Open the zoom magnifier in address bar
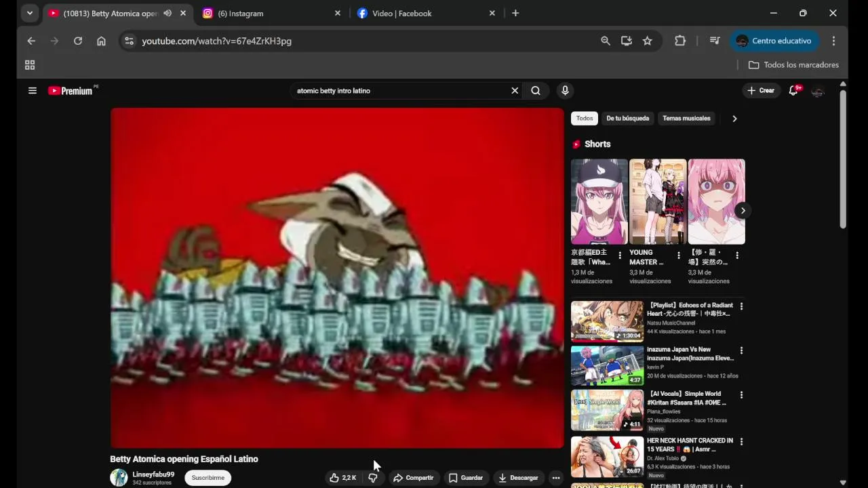 (606, 41)
